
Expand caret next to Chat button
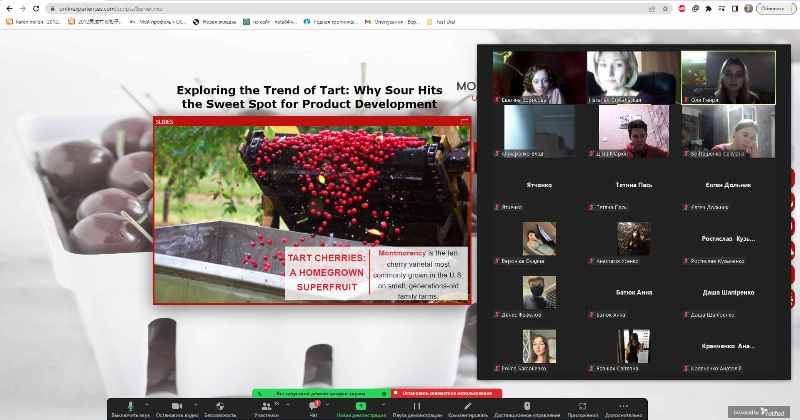pyautogui.click(x=327, y=405)
